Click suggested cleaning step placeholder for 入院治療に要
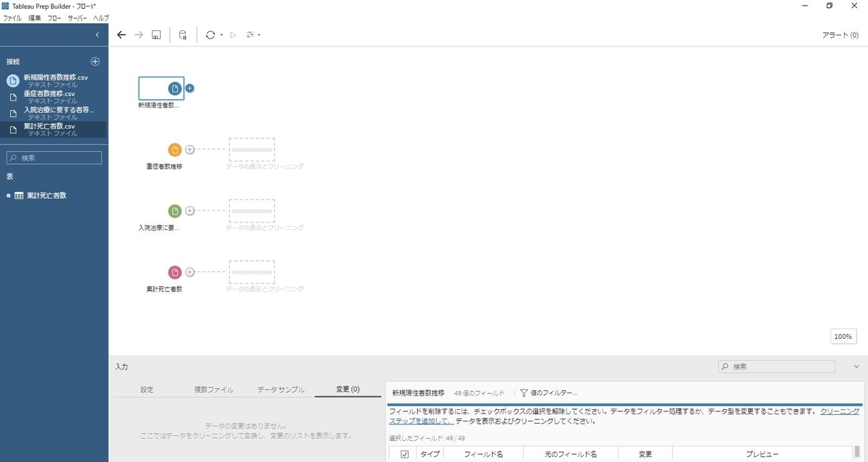Screen dimensions: 868x462 [252, 211]
